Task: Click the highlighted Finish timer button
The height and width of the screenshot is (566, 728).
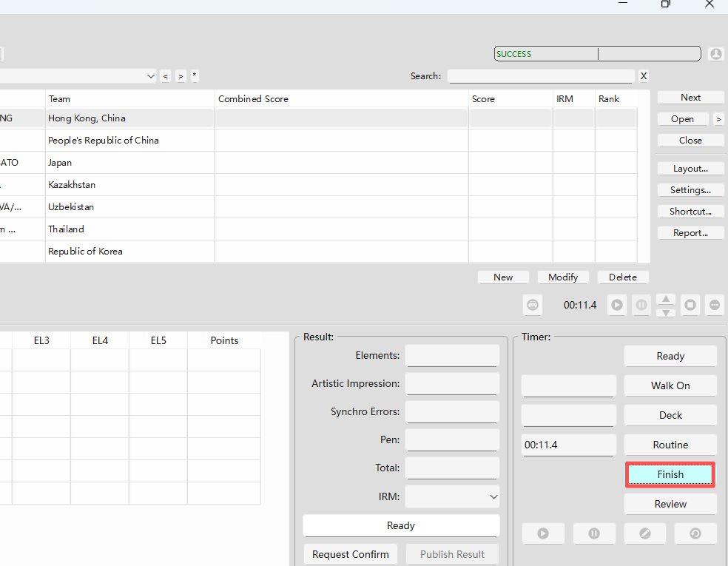Action: pyautogui.click(x=670, y=474)
